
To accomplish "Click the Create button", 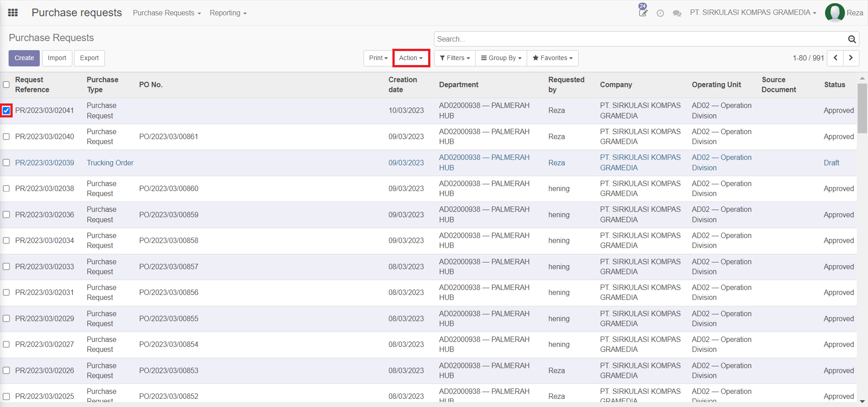I will (x=24, y=58).
